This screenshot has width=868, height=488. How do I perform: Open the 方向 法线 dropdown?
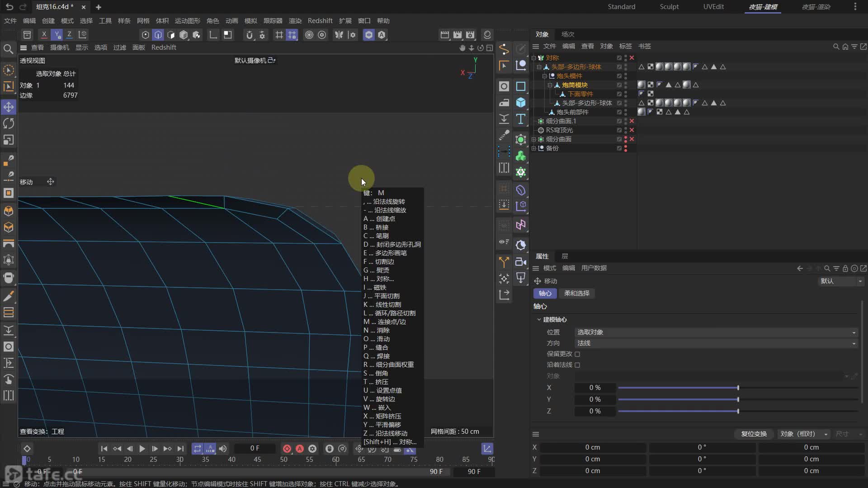tap(716, 343)
